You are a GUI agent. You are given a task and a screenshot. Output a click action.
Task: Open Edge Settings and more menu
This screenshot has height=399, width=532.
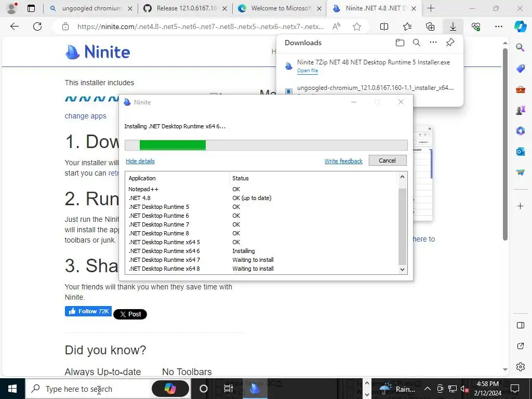498,26
